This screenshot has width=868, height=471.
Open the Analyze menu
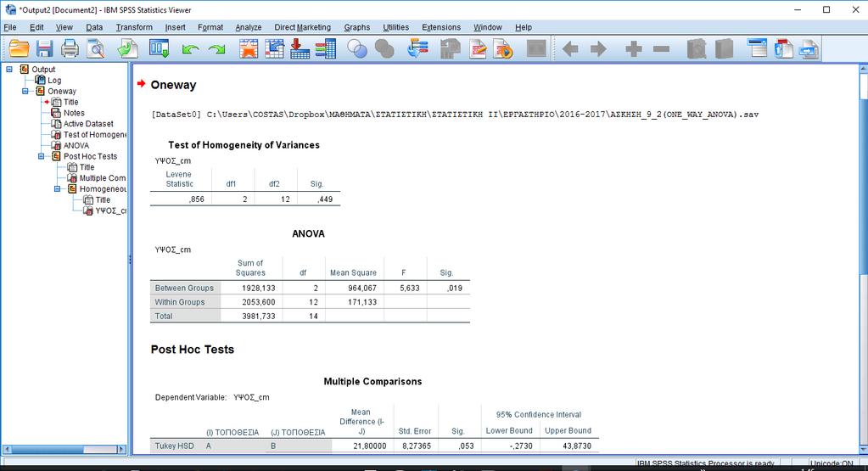tap(248, 27)
